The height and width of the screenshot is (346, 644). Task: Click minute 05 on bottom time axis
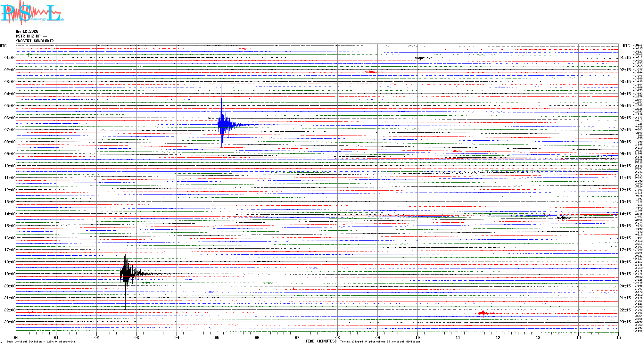[217, 337]
